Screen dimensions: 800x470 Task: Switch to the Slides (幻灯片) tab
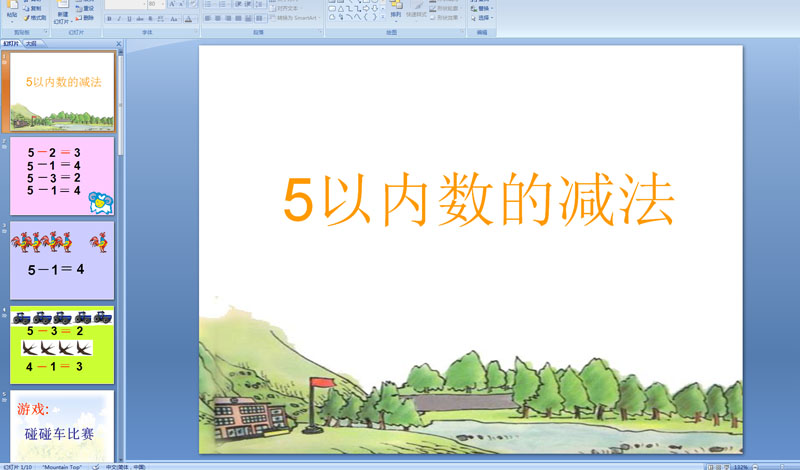11,44
